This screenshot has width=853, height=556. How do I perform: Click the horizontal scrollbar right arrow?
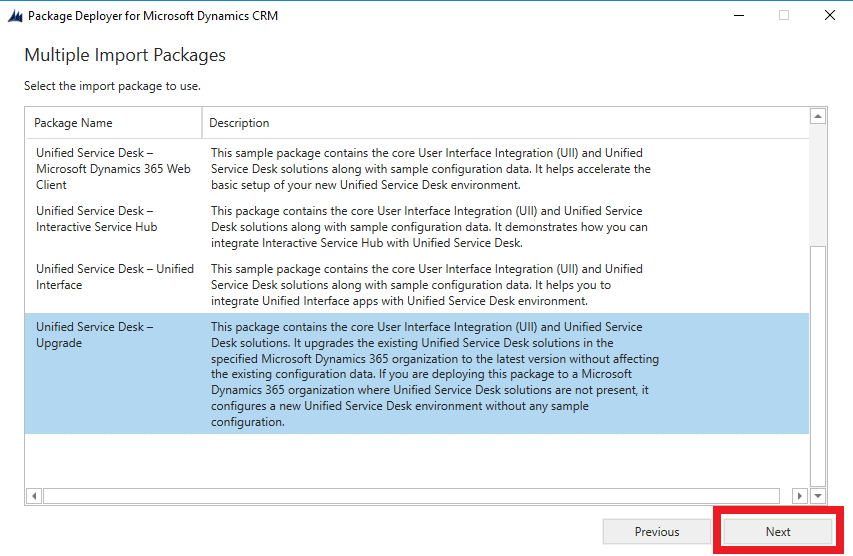799,496
